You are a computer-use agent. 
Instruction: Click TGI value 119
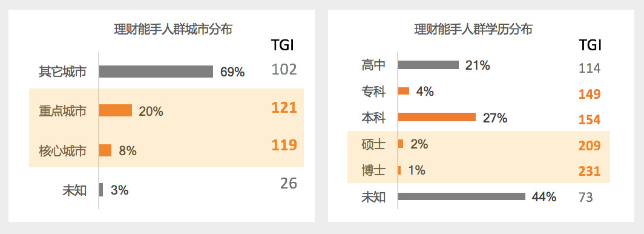click(x=284, y=145)
